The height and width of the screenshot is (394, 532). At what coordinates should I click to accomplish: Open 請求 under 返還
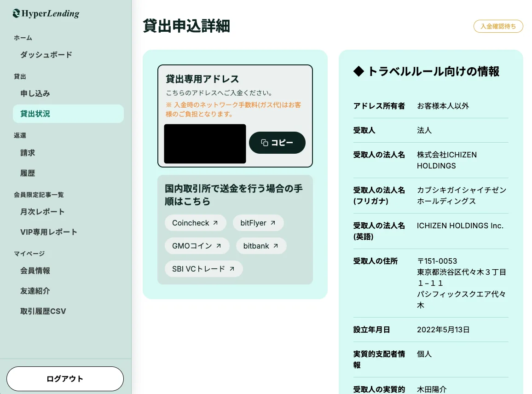(x=28, y=153)
